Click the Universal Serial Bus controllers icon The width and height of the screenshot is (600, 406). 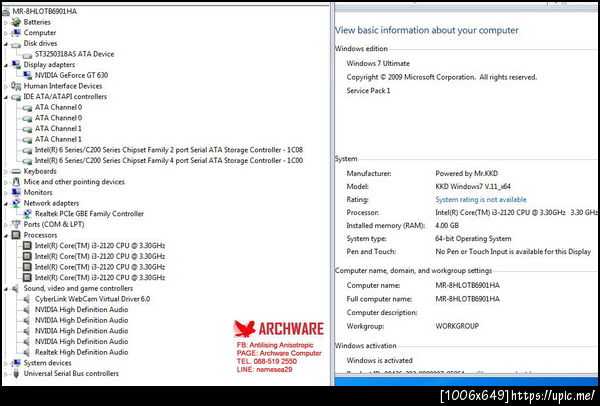pos(16,373)
